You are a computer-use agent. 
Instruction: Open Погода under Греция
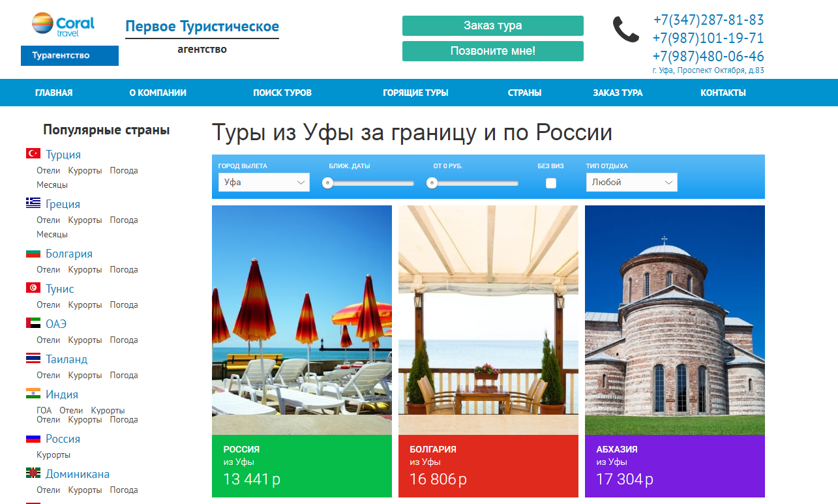click(x=124, y=220)
